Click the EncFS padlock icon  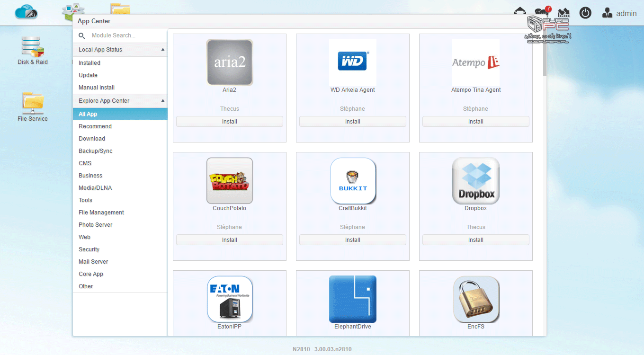(x=475, y=299)
